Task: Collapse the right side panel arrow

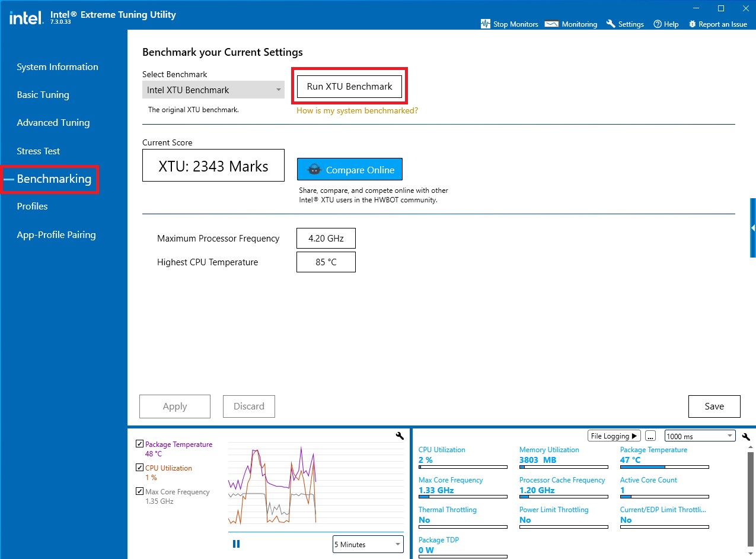Action: 752,228
